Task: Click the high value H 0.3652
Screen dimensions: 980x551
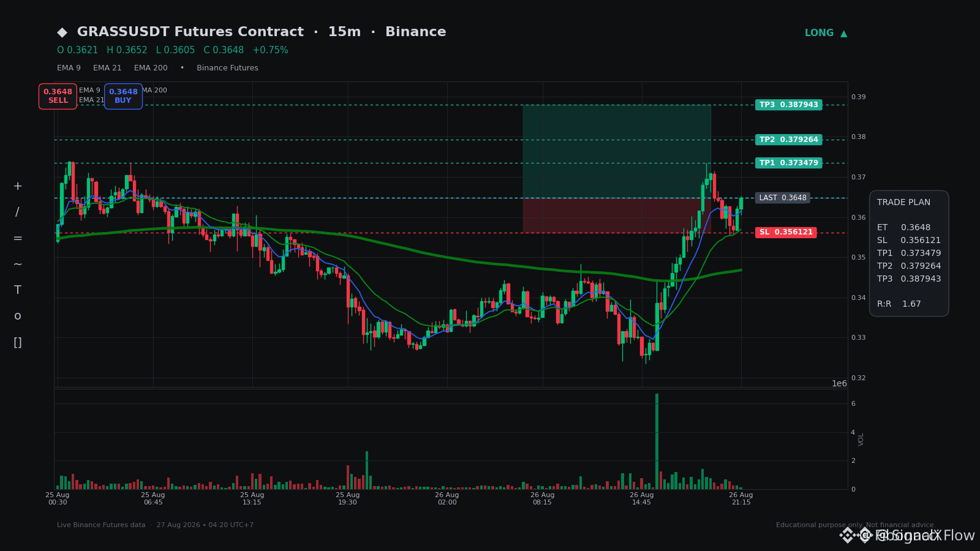Action: click(127, 50)
